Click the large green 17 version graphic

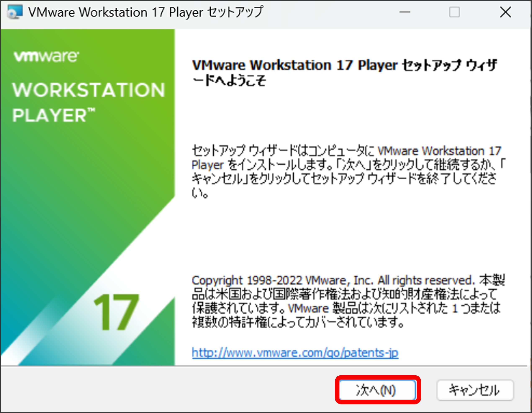(116, 312)
